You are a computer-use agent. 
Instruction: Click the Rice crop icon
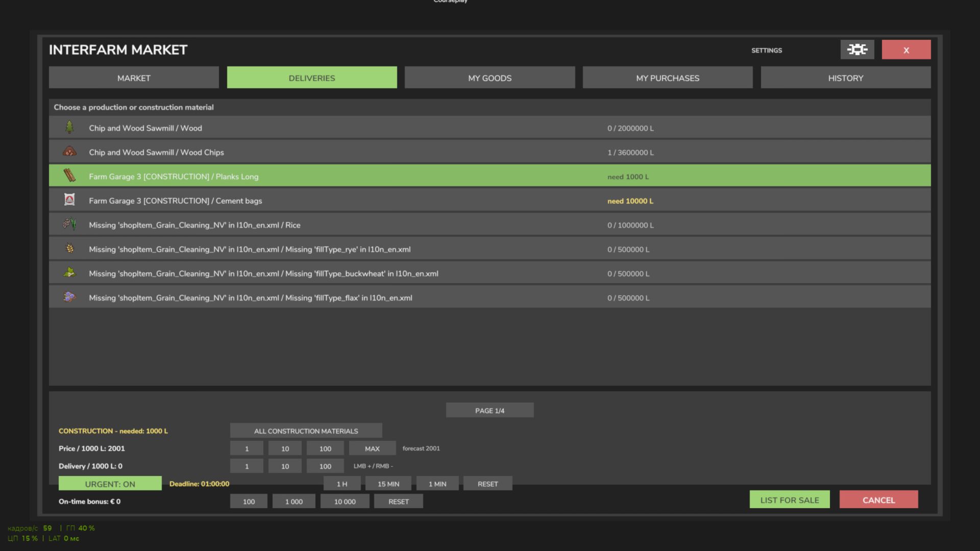tap(69, 224)
